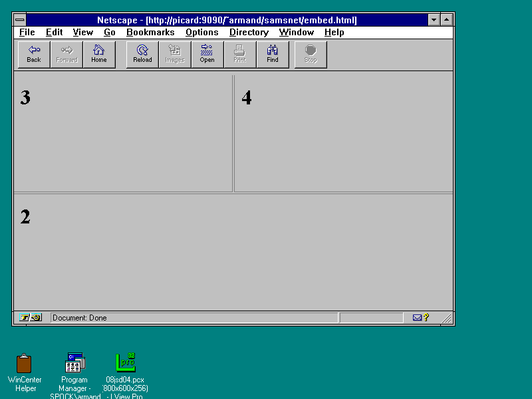Expand the Directory menu

[x=249, y=32]
